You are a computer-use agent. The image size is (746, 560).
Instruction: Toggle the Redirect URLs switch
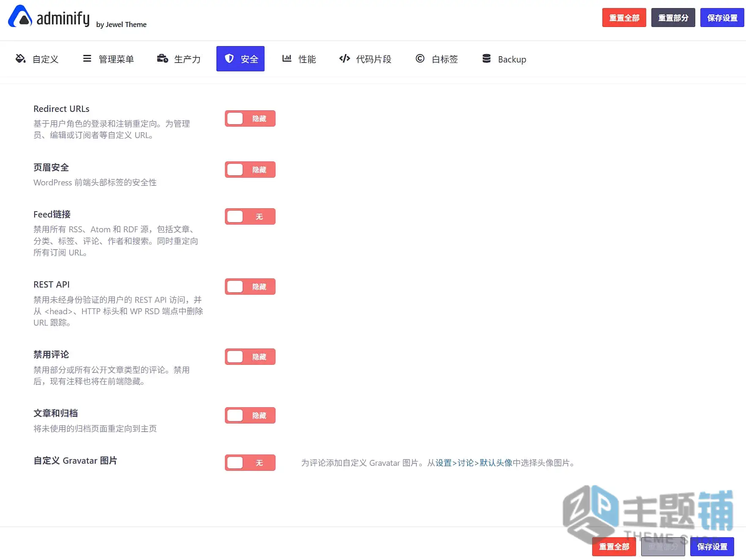(x=250, y=119)
